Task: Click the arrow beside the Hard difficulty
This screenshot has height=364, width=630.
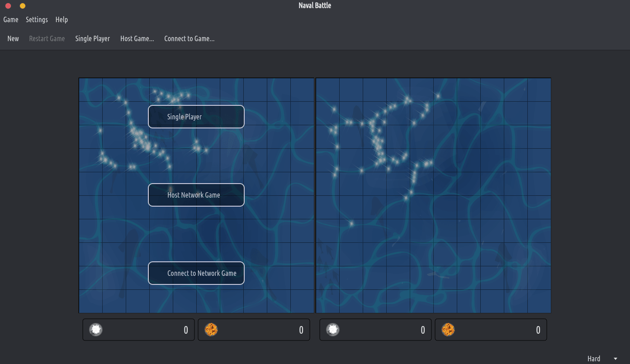Action: coord(616,359)
